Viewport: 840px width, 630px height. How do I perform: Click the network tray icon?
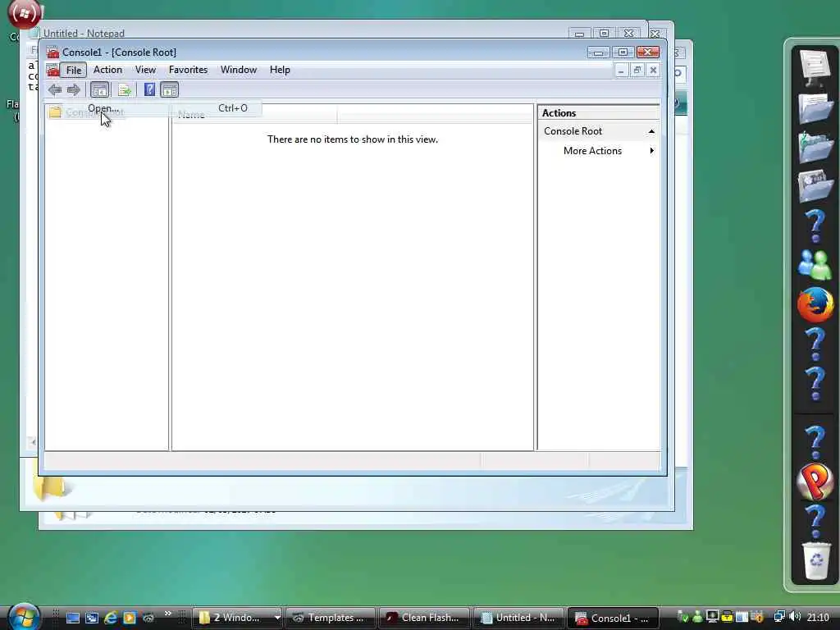click(779, 617)
